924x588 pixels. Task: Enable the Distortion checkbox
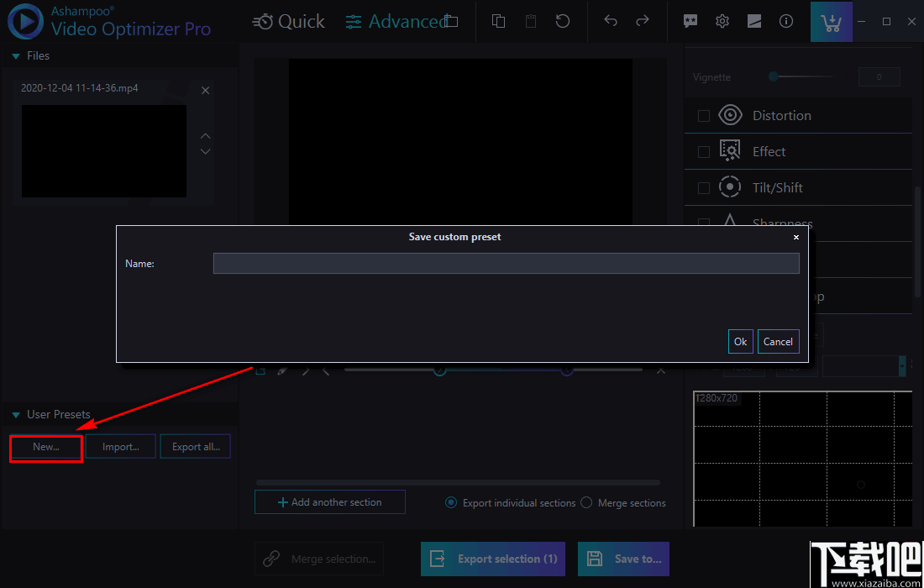click(x=703, y=115)
